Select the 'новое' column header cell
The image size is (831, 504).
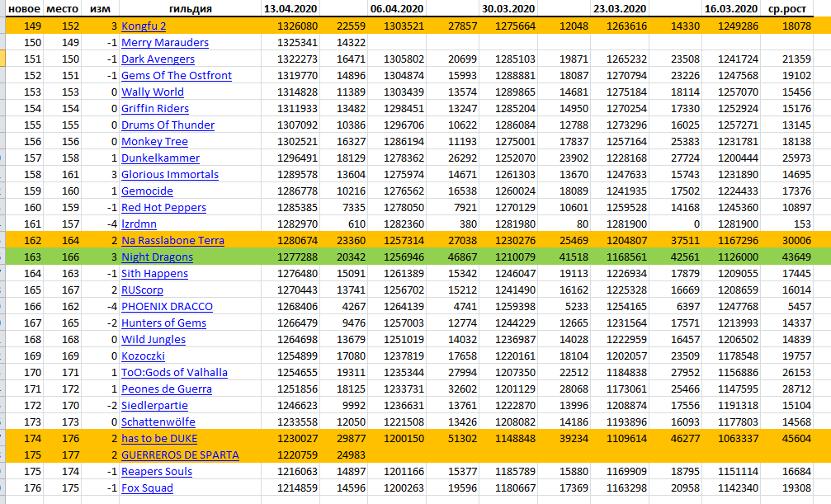[x=25, y=8]
